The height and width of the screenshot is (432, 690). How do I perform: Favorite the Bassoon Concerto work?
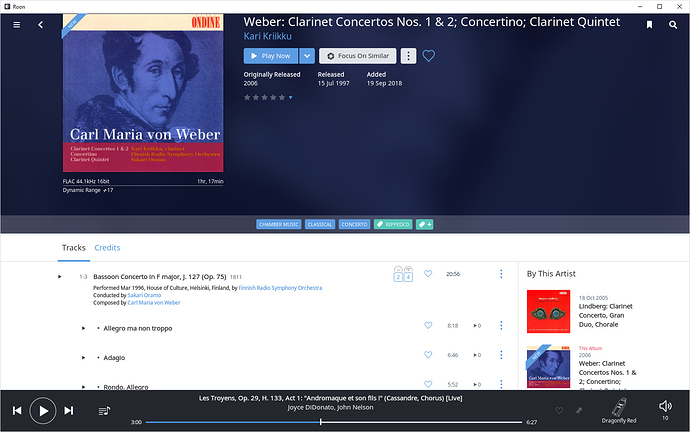pyautogui.click(x=428, y=274)
